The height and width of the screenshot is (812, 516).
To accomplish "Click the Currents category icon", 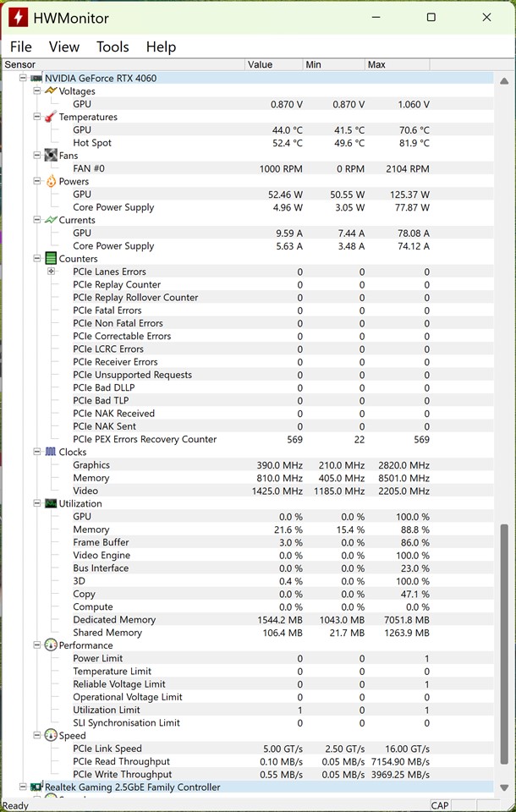I will [x=51, y=220].
